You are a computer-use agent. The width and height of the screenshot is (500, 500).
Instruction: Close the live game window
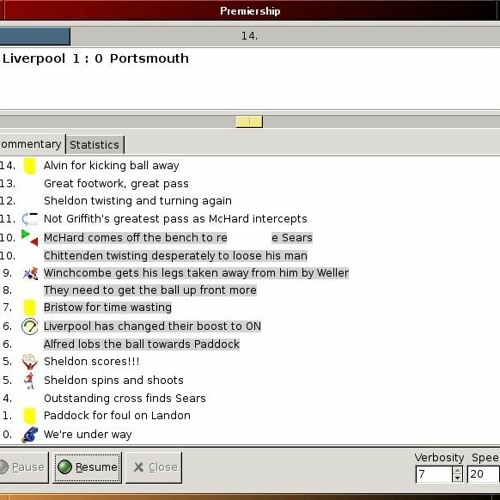(x=154, y=467)
